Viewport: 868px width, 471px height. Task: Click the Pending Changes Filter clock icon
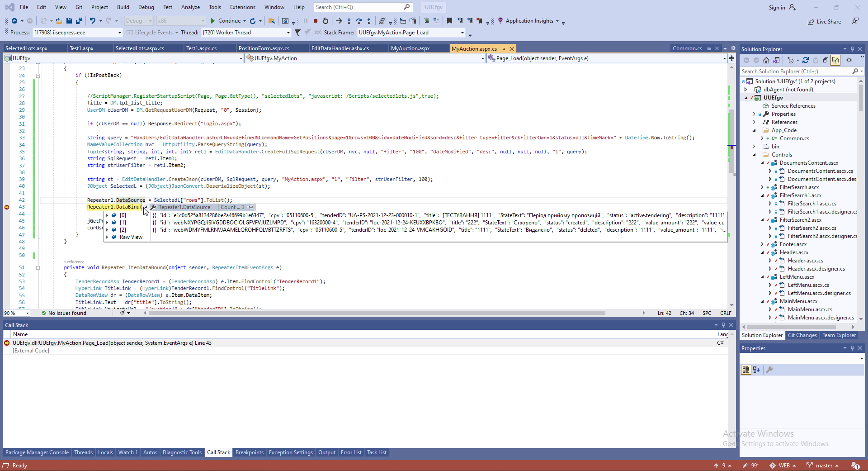click(x=791, y=60)
